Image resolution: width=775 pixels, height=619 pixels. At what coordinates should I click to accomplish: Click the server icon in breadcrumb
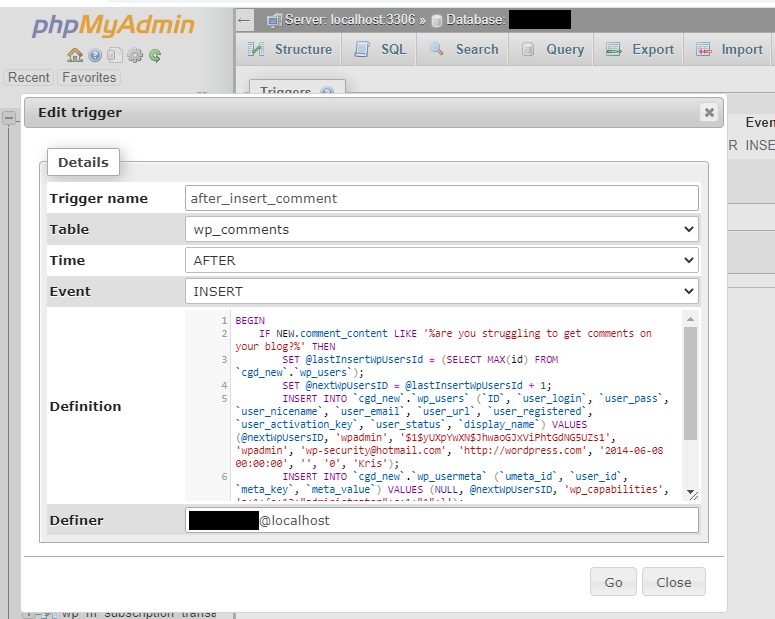click(274, 20)
